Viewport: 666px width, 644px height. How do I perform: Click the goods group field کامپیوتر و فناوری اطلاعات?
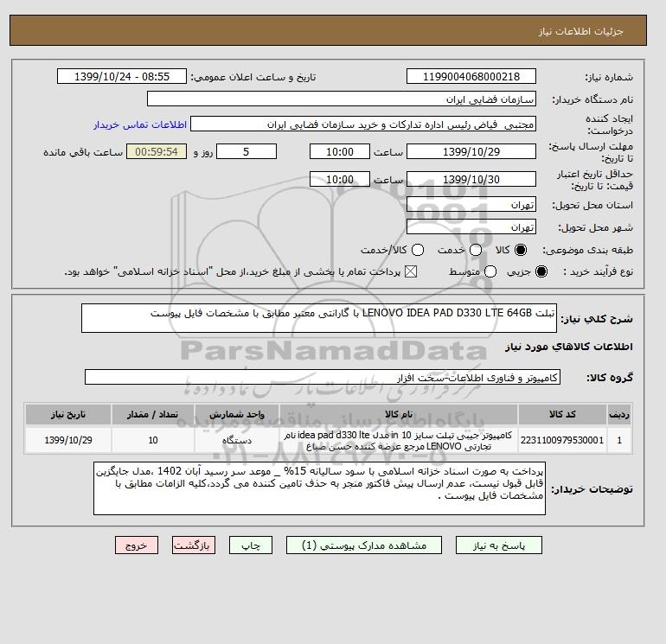[323, 377]
